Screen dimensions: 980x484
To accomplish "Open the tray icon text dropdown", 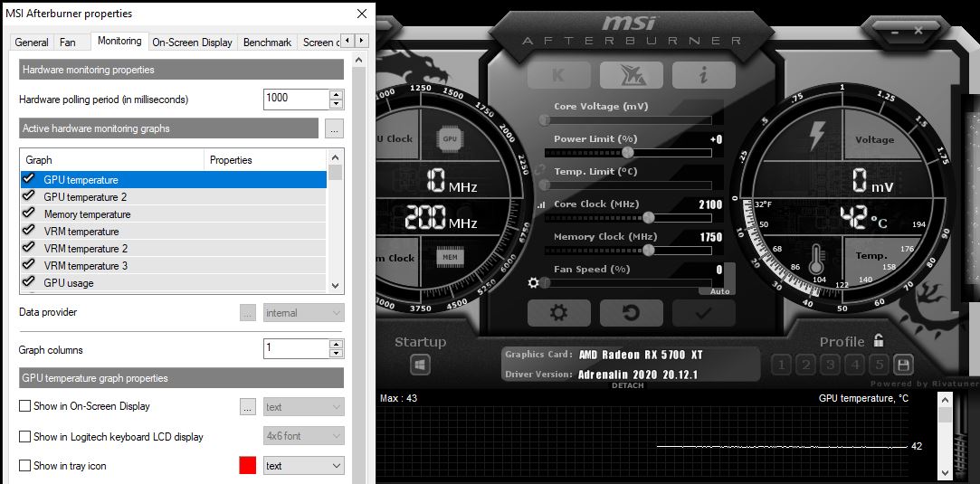I will pos(303,466).
